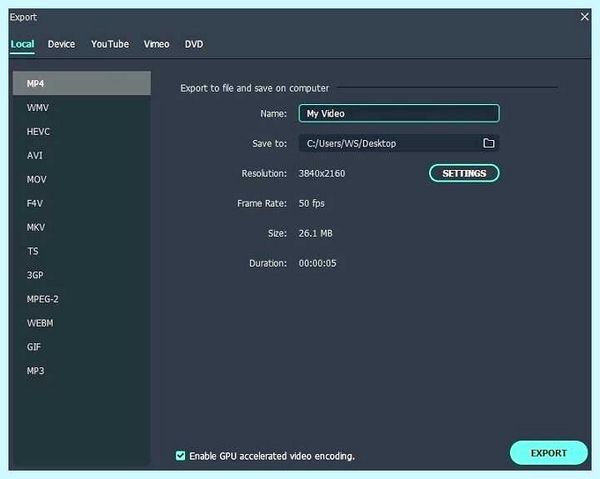Close the Export dialog
Viewport: 600px width, 479px height.
[x=584, y=17]
